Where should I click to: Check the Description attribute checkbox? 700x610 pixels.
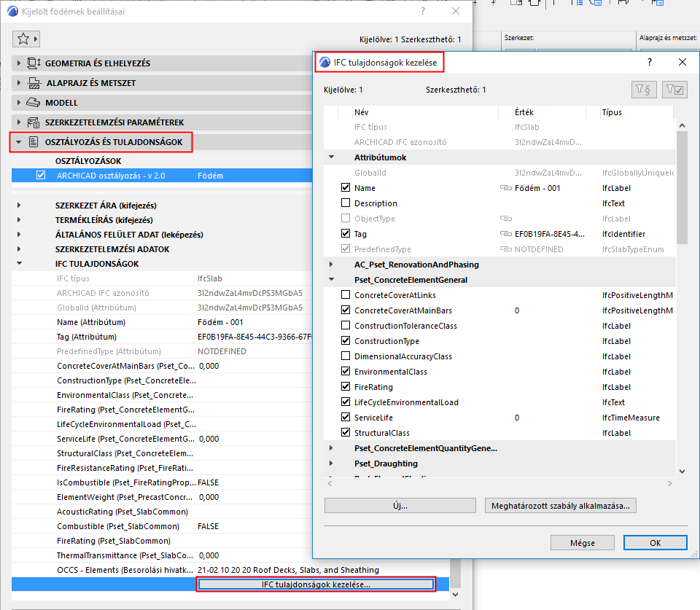[x=346, y=203]
